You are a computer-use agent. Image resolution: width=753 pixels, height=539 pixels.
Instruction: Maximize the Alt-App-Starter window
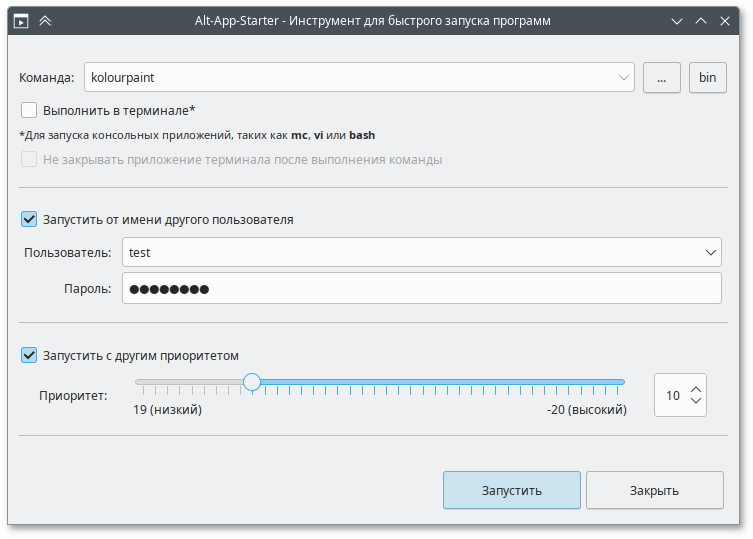pyautogui.click(x=703, y=20)
